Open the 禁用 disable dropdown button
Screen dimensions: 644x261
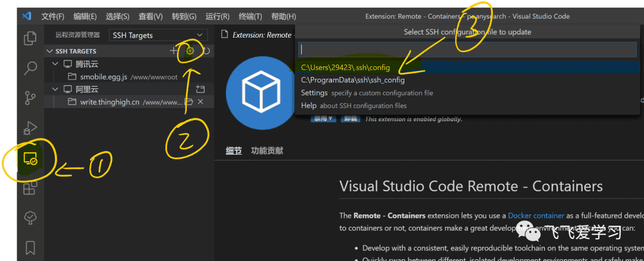pyautogui.click(x=323, y=119)
